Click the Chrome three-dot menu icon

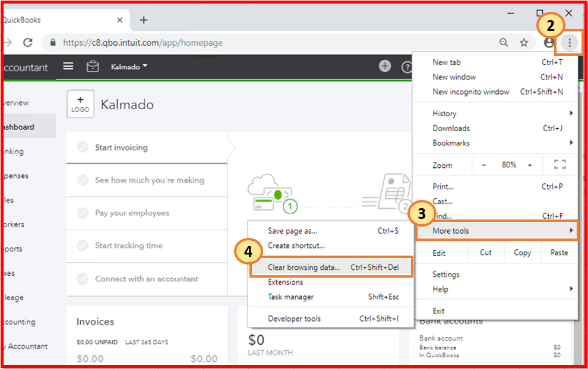click(x=570, y=43)
